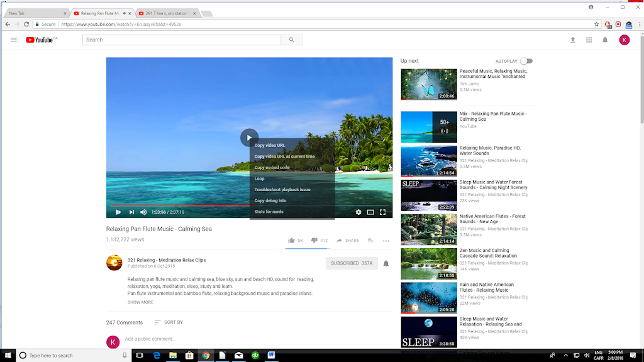
Task: Open 'Native American Flutes - Forest Sounds' video title
Action: [492, 219]
